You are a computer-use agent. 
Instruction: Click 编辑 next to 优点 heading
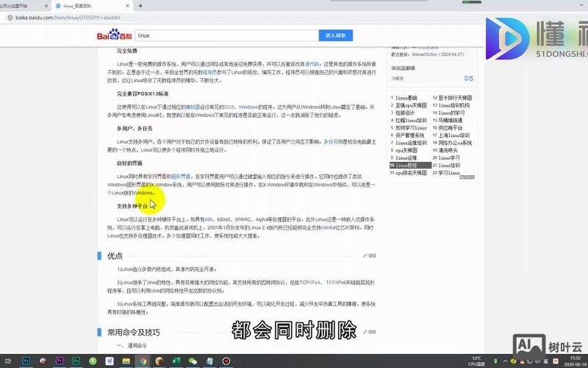tap(370, 255)
